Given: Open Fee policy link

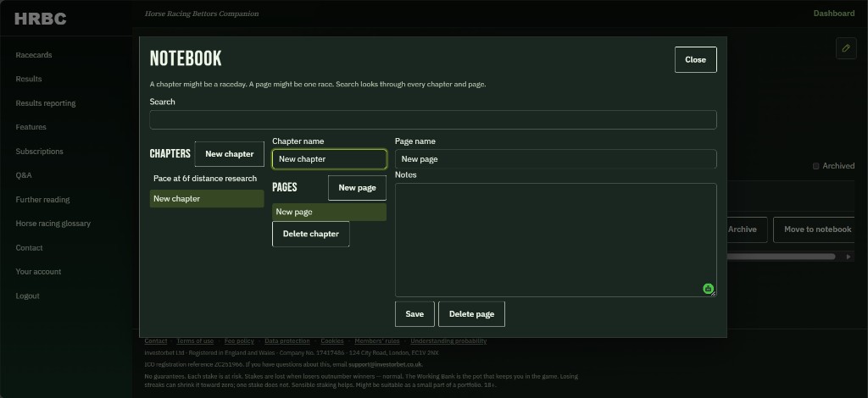Looking at the screenshot, I should point(239,341).
